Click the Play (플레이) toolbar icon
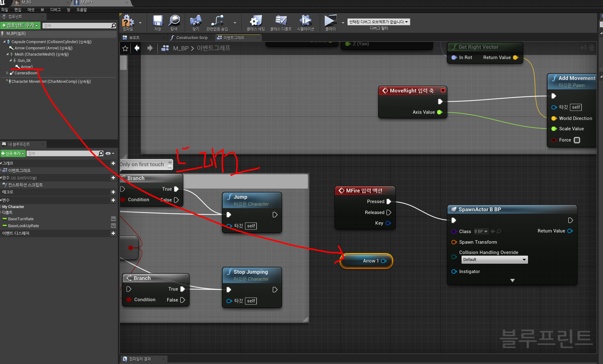This screenshot has height=364, width=603. (x=330, y=23)
